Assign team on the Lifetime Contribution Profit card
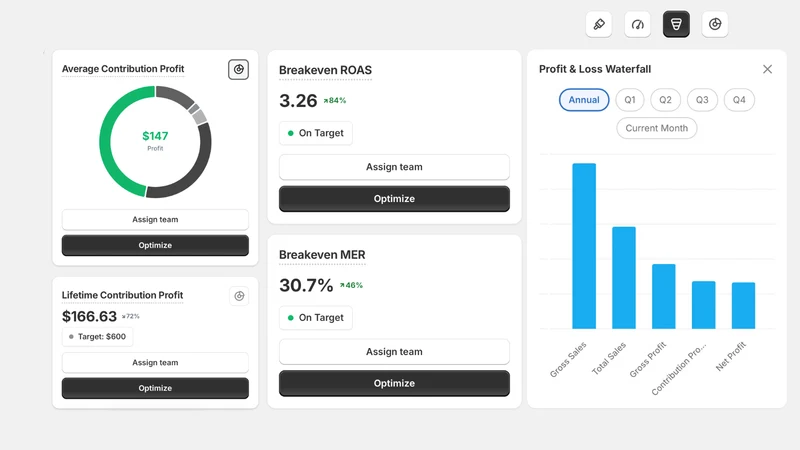 (155, 362)
